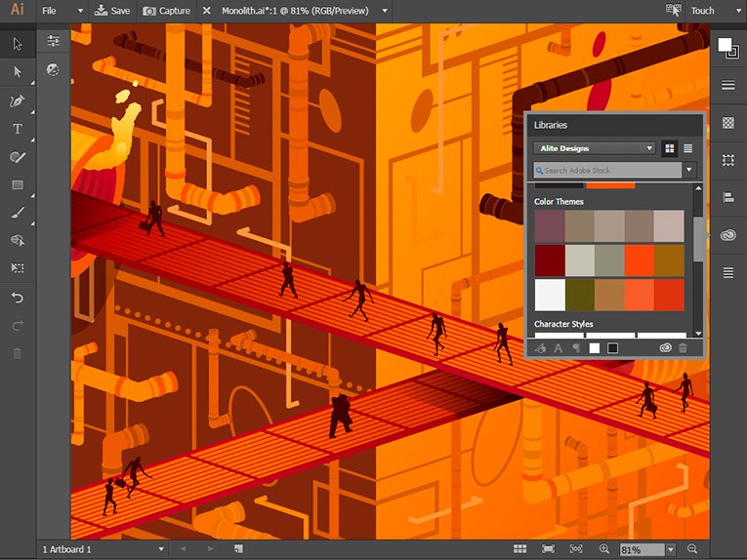This screenshot has height=560, width=747.
Task: Click the Align panel icon
Action: (x=727, y=197)
